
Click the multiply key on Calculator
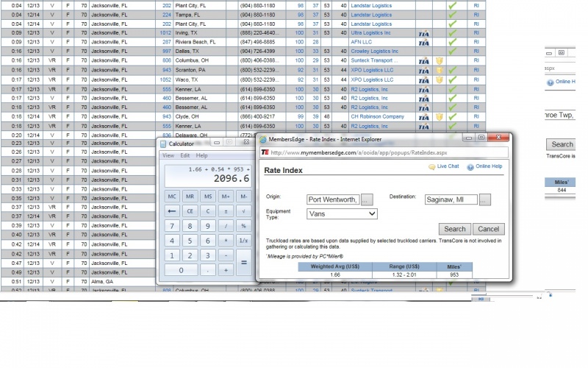pos(226,241)
